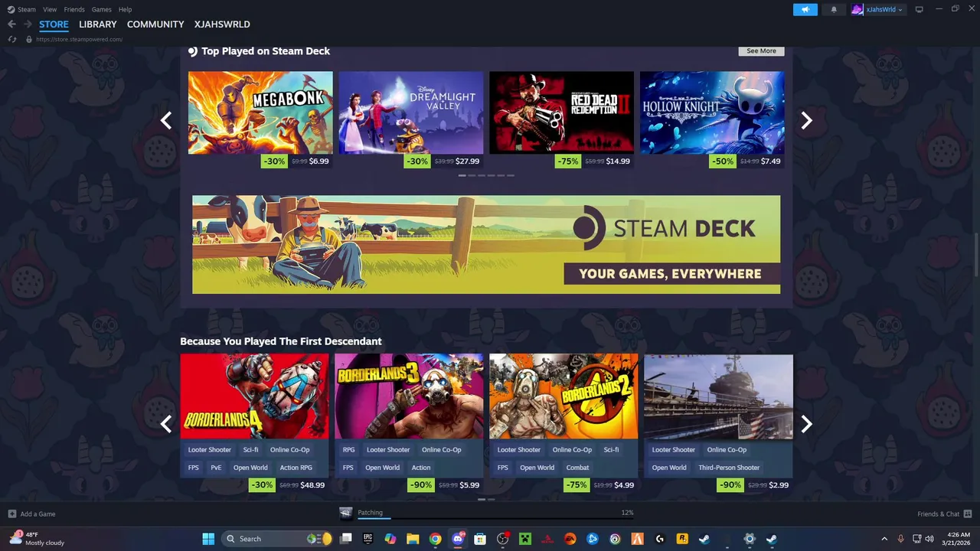Open the Help menu
Viewport: 980px width, 551px height.
(x=125, y=9)
